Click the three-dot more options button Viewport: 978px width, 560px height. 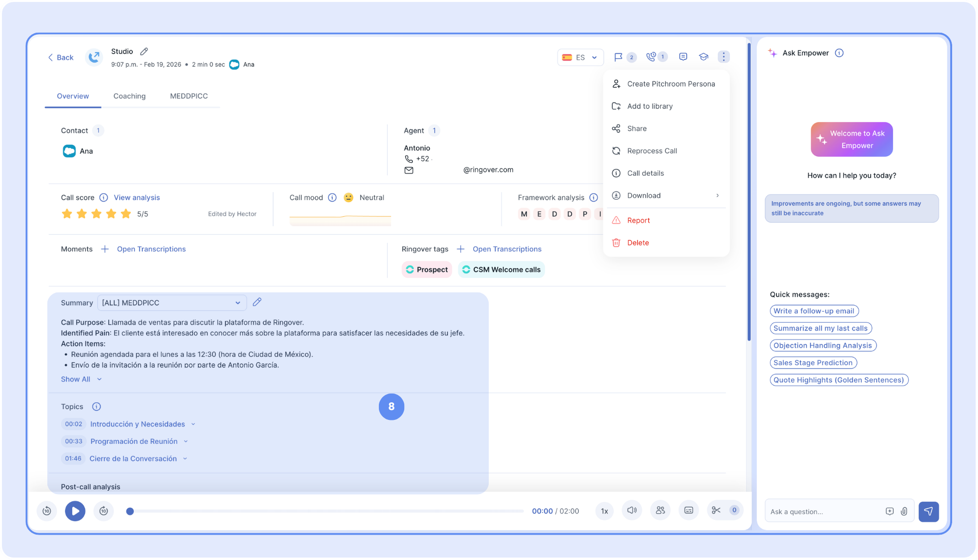pos(724,57)
